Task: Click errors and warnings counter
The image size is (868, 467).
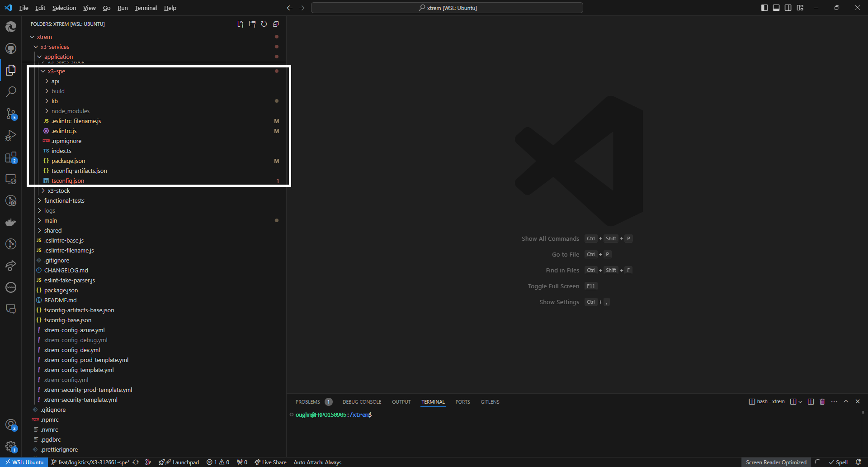Action: (218, 462)
